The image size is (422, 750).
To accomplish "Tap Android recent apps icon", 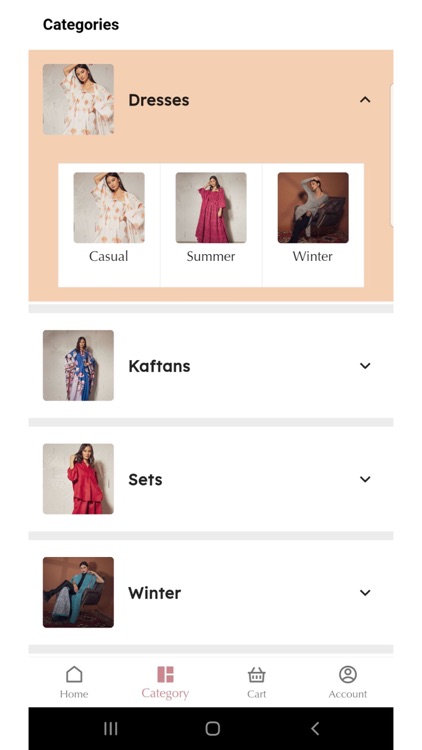I will pos(111,728).
